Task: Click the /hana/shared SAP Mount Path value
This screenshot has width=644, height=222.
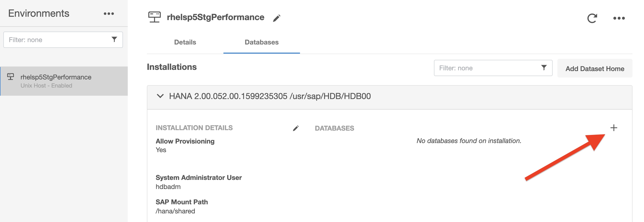Action: click(x=175, y=211)
